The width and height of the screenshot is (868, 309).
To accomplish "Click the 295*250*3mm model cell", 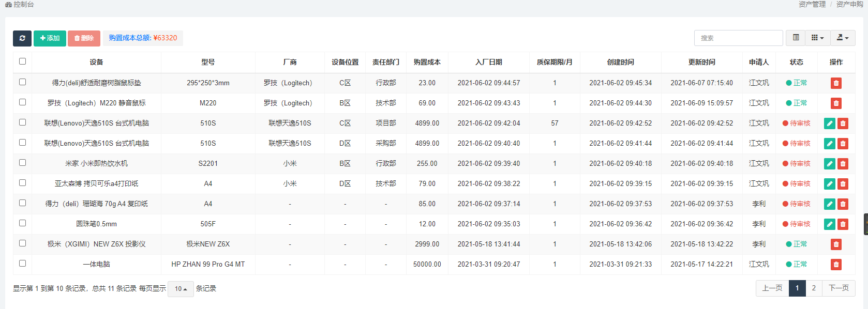I will [208, 83].
